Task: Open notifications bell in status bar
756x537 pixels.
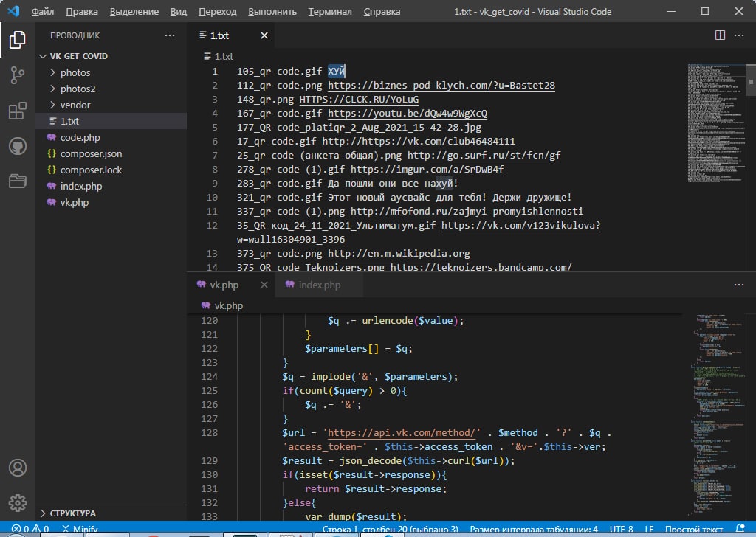Action: pyautogui.click(x=740, y=528)
